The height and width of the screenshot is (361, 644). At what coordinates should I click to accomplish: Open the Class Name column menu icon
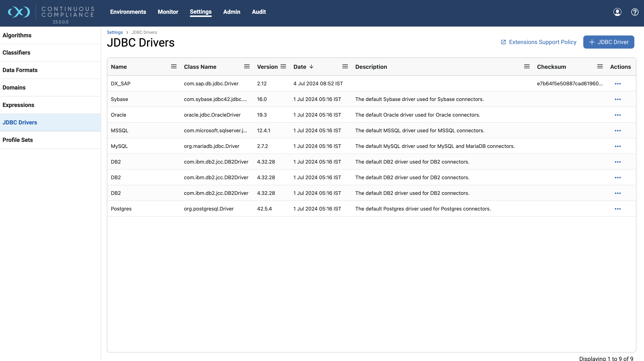247,67
